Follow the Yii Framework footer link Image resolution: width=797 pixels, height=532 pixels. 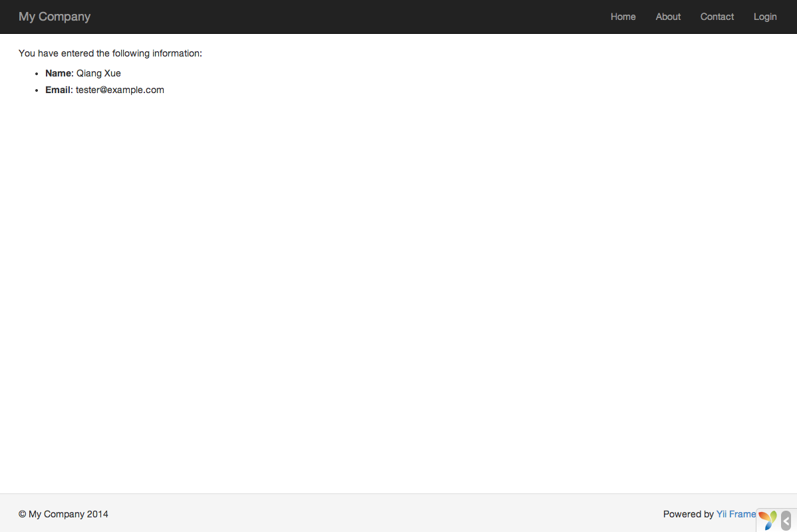(x=736, y=514)
